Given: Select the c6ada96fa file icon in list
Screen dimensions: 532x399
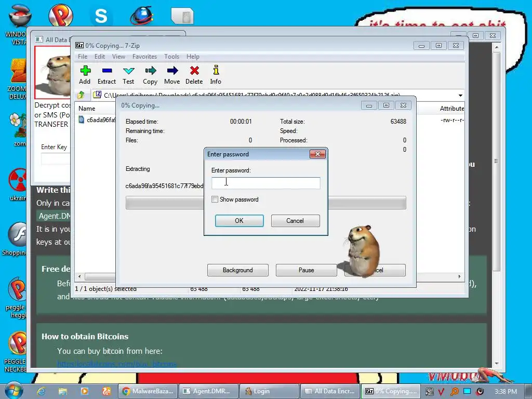Looking at the screenshot, I should 82,119.
